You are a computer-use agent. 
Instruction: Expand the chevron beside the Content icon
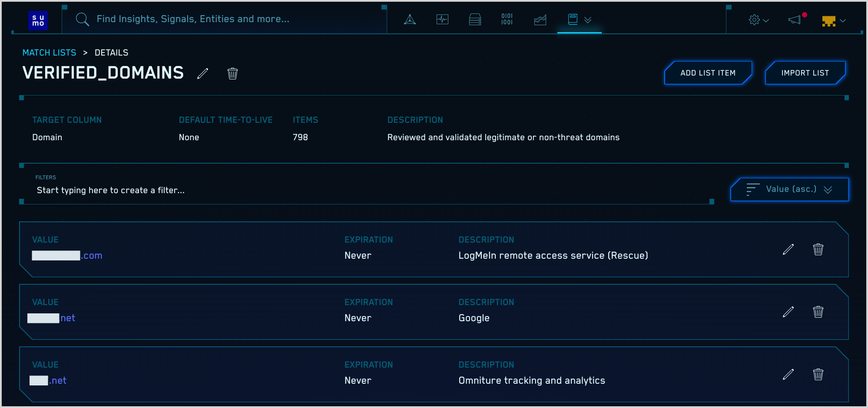point(588,20)
